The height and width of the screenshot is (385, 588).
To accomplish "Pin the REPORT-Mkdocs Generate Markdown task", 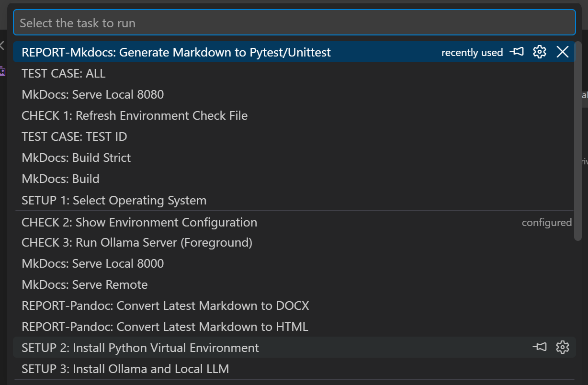I will pyautogui.click(x=517, y=52).
